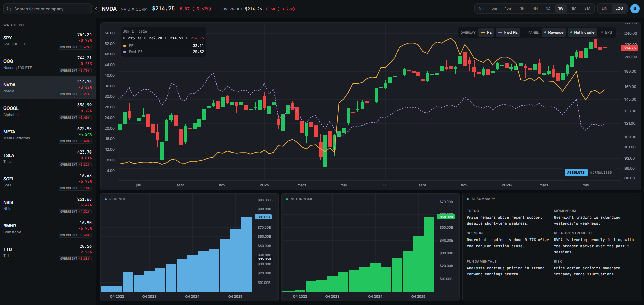Open GOOGL Alphabet watchlist row
This screenshot has width=644, height=305.
(x=48, y=111)
